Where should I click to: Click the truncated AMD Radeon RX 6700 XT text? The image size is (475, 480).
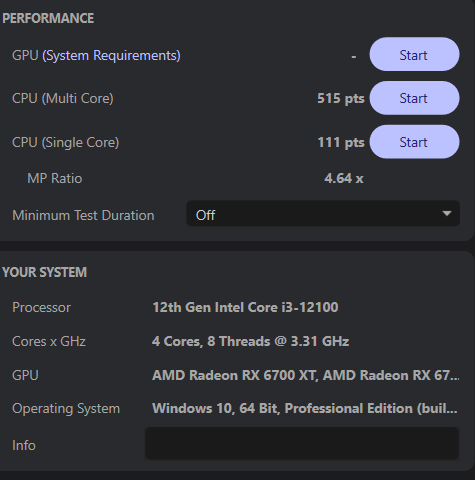click(306, 375)
